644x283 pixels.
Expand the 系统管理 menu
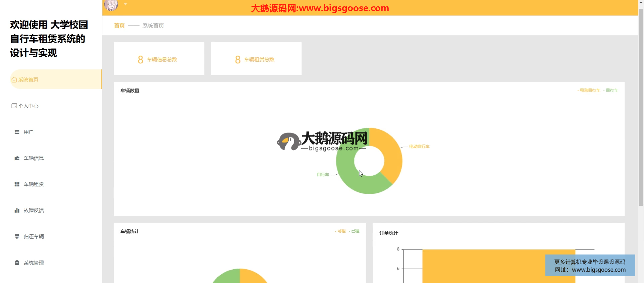click(34, 263)
